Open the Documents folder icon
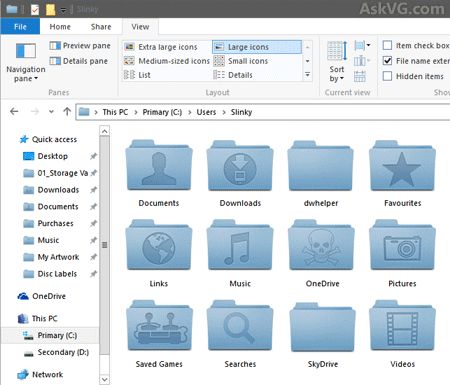The image size is (450, 385). pos(159,165)
